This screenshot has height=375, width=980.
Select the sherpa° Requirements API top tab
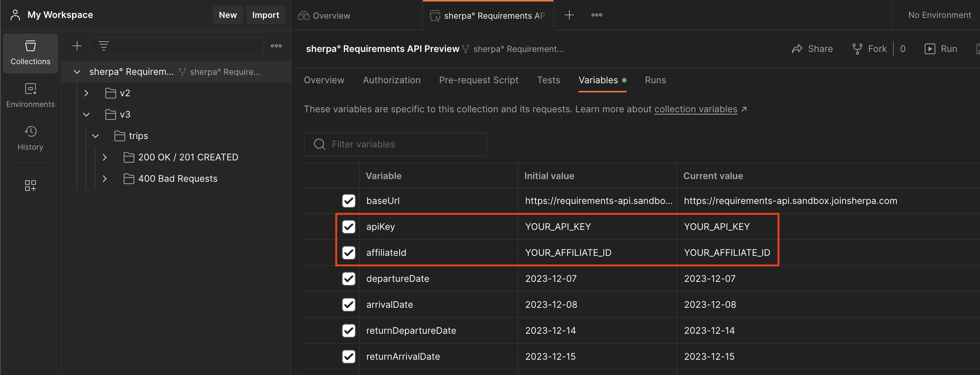tap(488, 16)
